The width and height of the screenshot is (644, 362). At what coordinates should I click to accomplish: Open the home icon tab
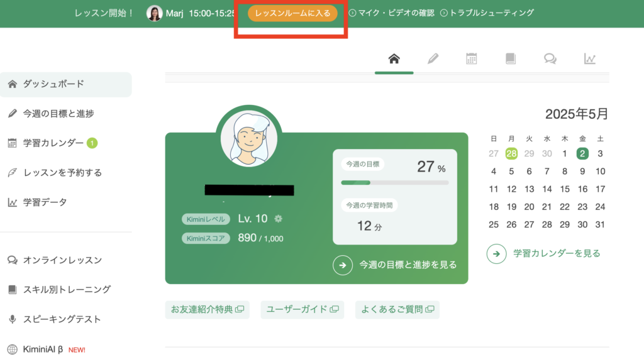coord(394,58)
